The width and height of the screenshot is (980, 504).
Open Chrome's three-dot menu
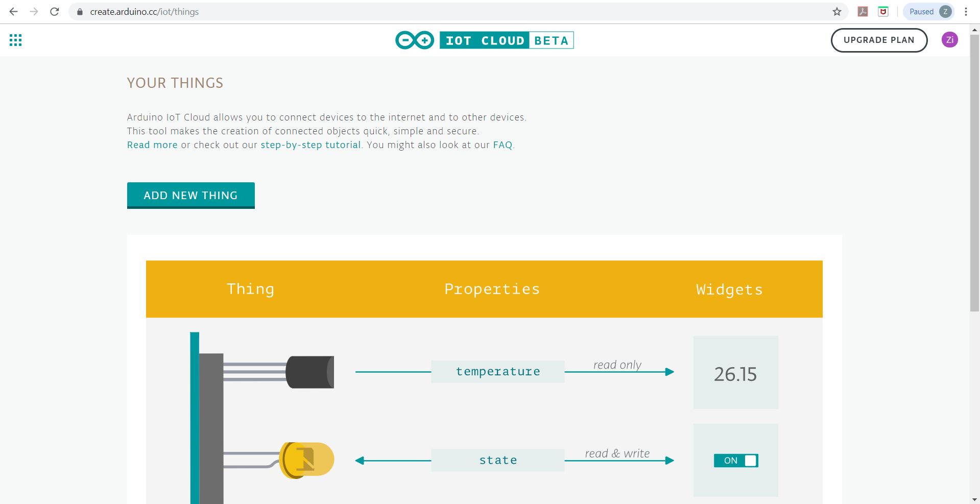point(966,11)
